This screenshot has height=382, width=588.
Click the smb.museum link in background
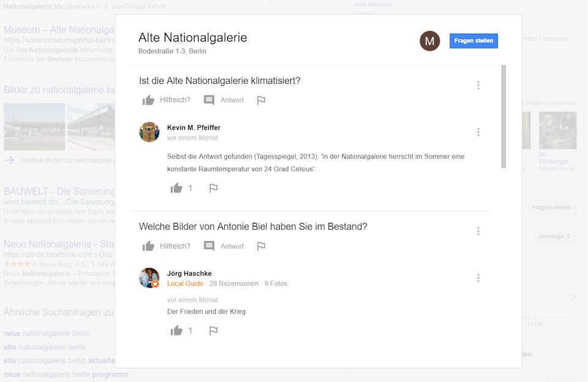pos(374,4)
